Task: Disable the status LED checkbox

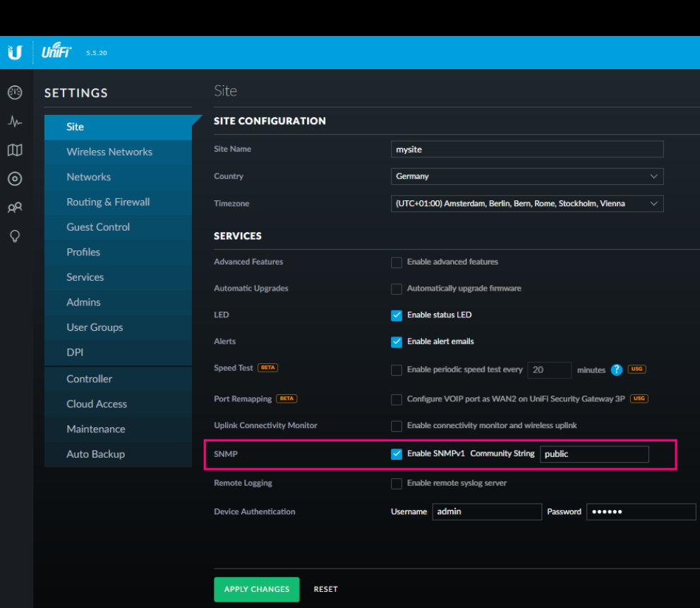Action: point(397,315)
